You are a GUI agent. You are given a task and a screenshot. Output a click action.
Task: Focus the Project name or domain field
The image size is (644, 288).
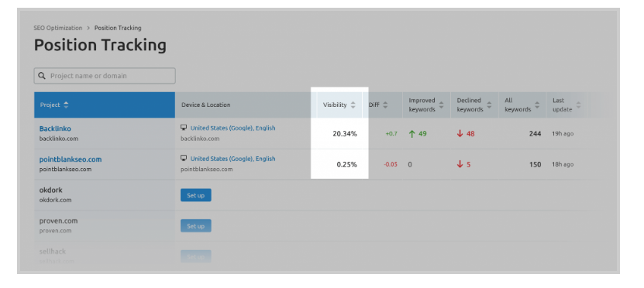(105, 76)
